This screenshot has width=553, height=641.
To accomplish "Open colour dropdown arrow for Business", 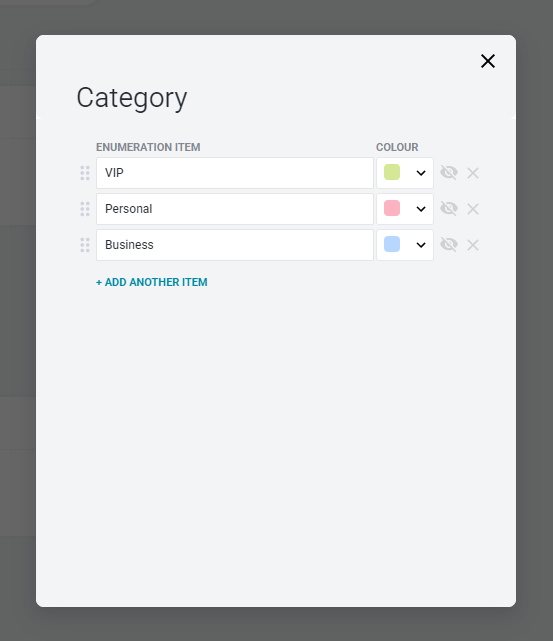I will [x=421, y=245].
